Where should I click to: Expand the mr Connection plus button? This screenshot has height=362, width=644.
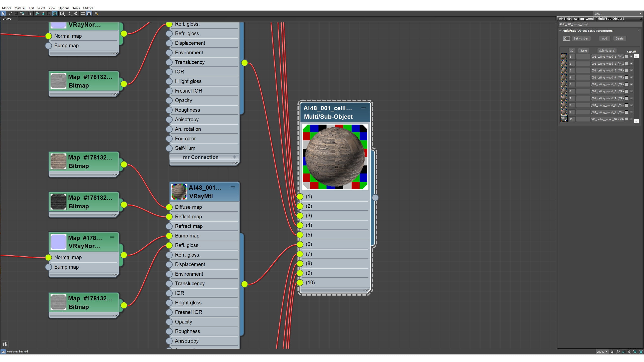pyautogui.click(x=234, y=157)
